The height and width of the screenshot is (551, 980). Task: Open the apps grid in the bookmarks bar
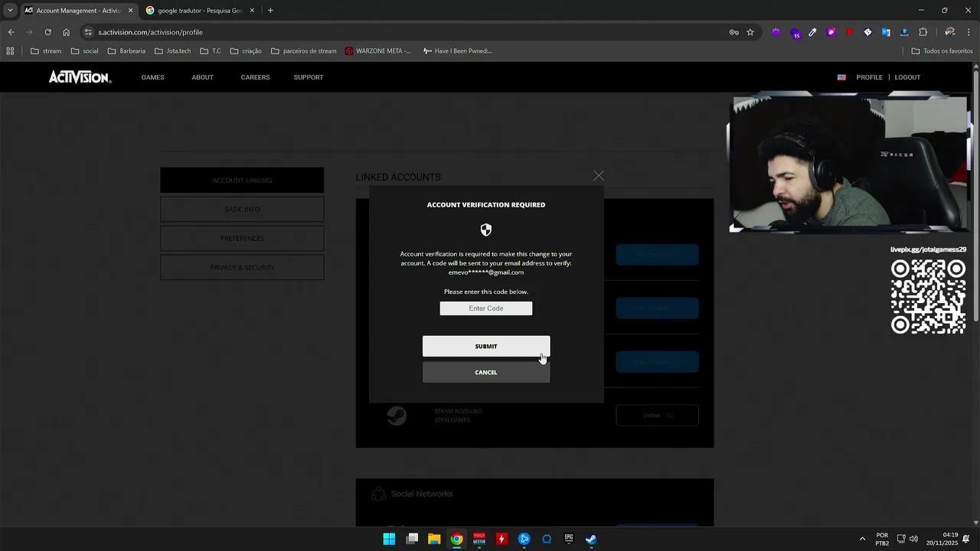coord(10,51)
